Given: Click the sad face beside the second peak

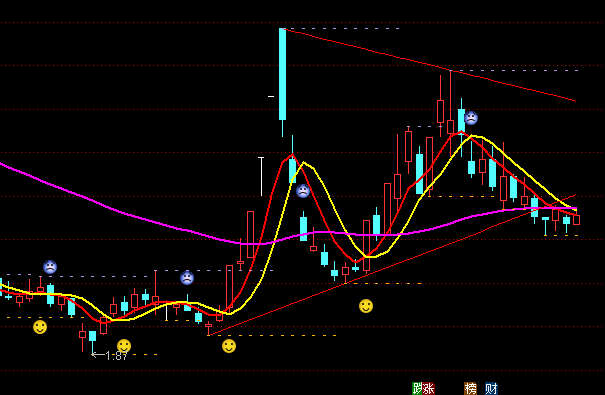Looking at the screenshot, I should (x=471, y=118).
